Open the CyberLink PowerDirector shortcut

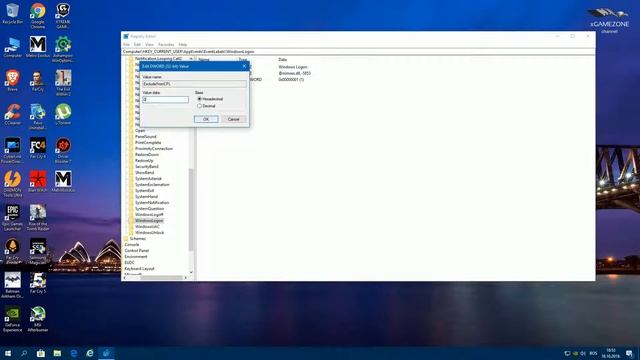pyautogui.click(x=12, y=150)
